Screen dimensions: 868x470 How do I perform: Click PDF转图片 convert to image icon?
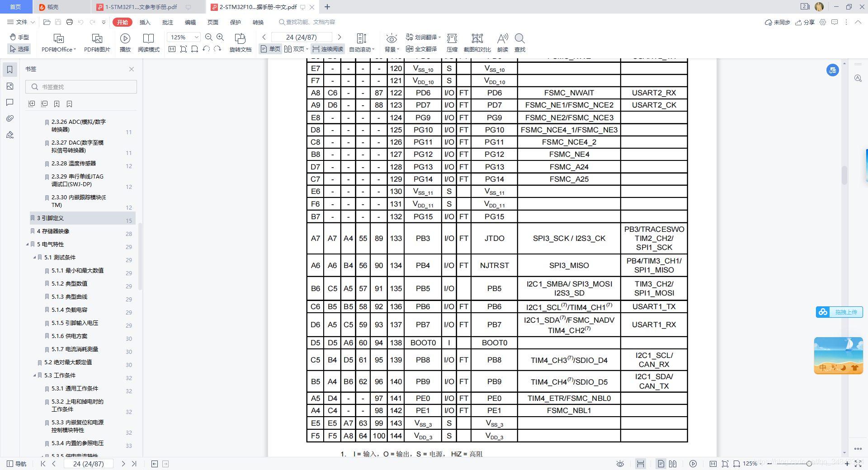(x=97, y=43)
